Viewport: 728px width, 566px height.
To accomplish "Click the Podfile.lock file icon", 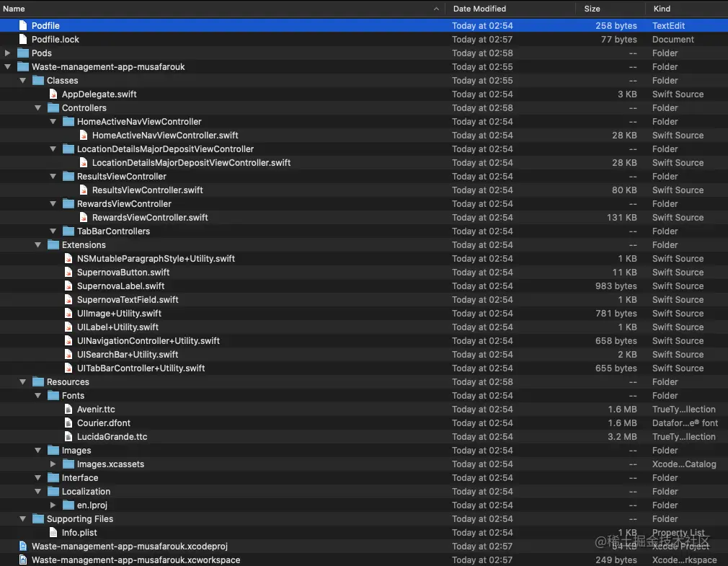I will (23, 40).
